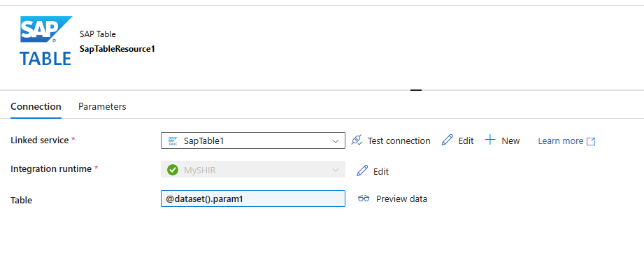The width and height of the screenshot is (644, 260).
Task: Select the Connection tab
Action: pyautogui.click(x=36, y=106)
